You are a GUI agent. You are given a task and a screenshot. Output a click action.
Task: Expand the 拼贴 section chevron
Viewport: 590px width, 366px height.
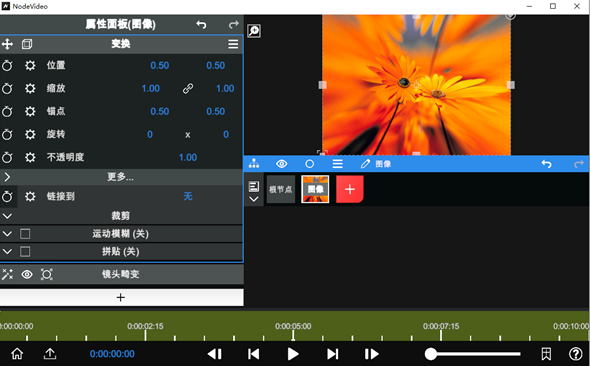click(x=7, y=251)
